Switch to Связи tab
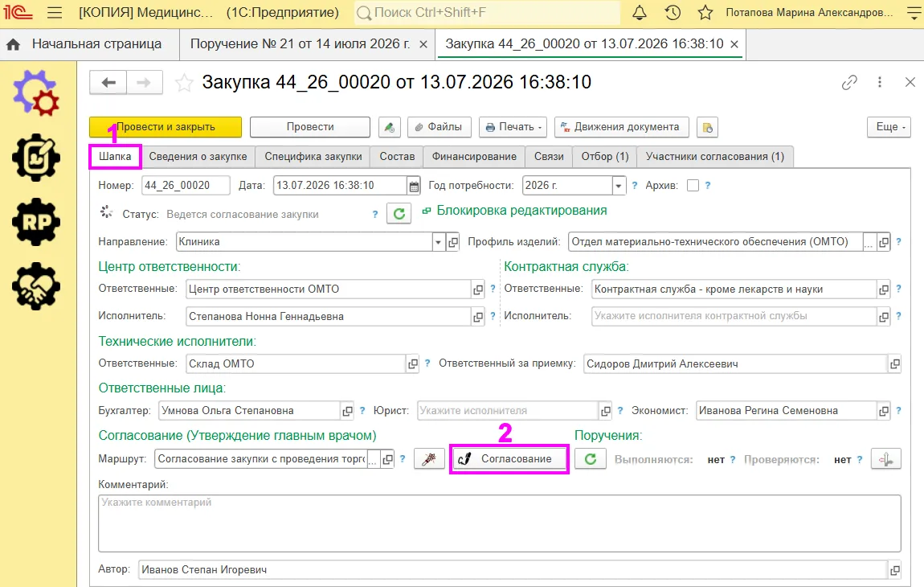 (549, 157)
